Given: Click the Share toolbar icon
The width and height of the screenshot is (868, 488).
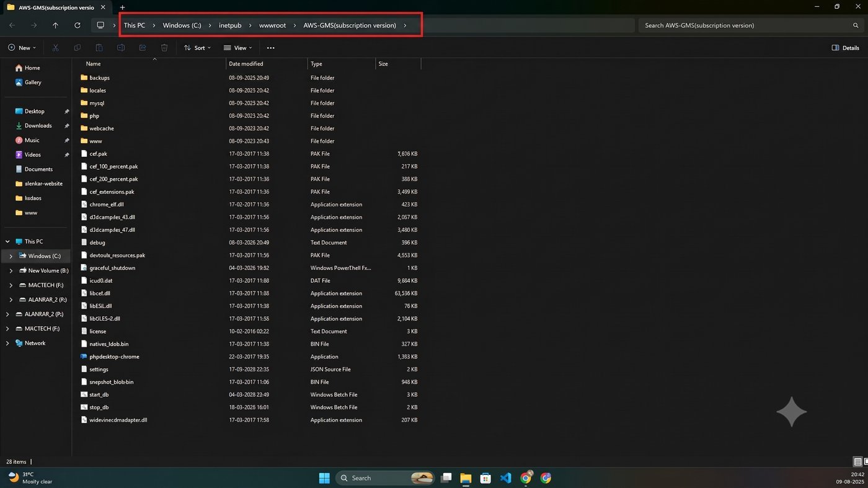Looking at the screenshot, I should click(x=143, y=48).
